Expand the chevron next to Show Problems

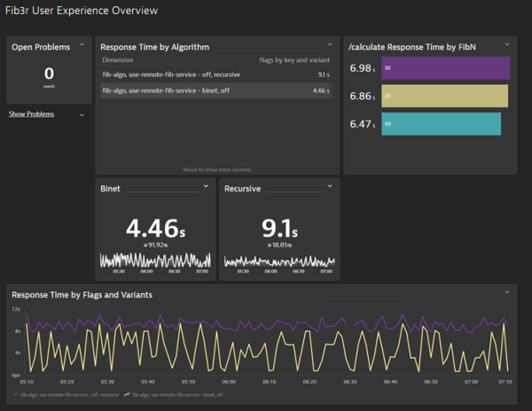point(82,115)
